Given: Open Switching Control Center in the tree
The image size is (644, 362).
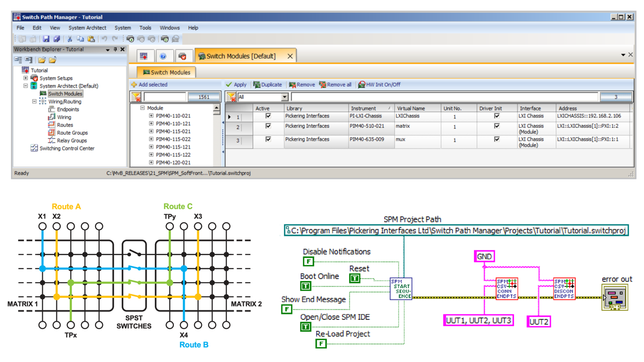Looking at the screenshot, I should (67, 148).
